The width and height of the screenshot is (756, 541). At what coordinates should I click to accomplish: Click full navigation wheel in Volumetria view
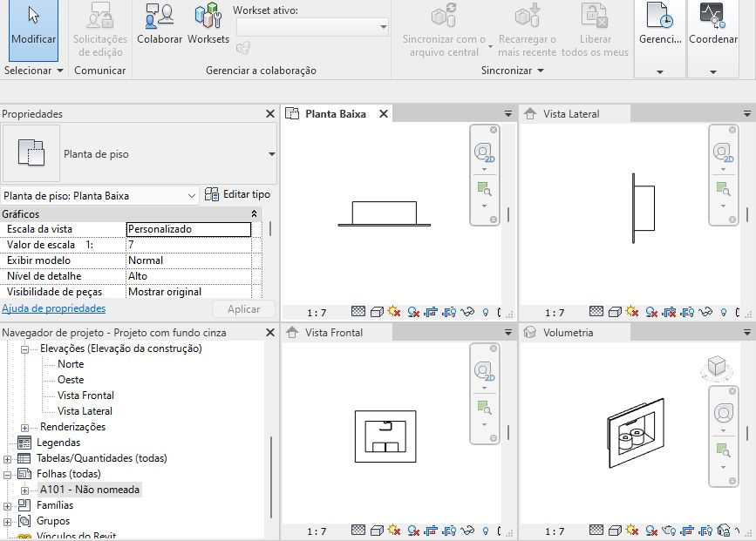pos(723,413)
